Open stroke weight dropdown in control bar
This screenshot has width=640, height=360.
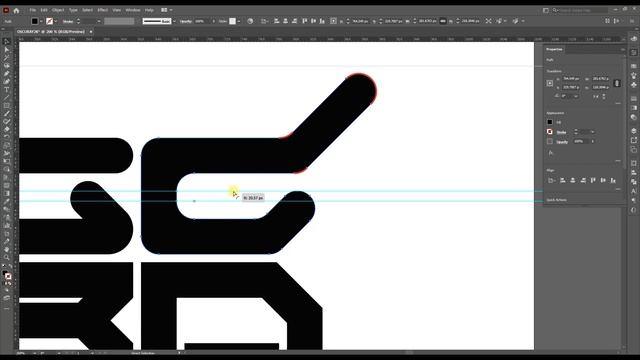coord(99,21)
